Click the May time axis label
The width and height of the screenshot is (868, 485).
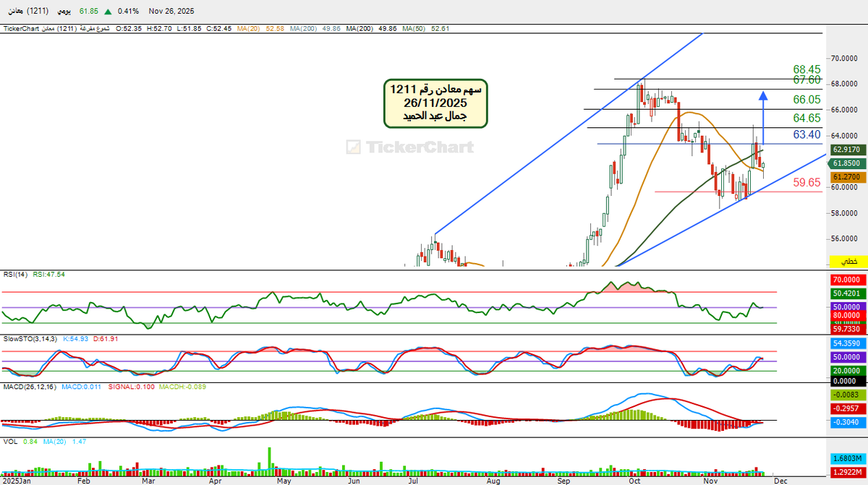click(284, 480)
